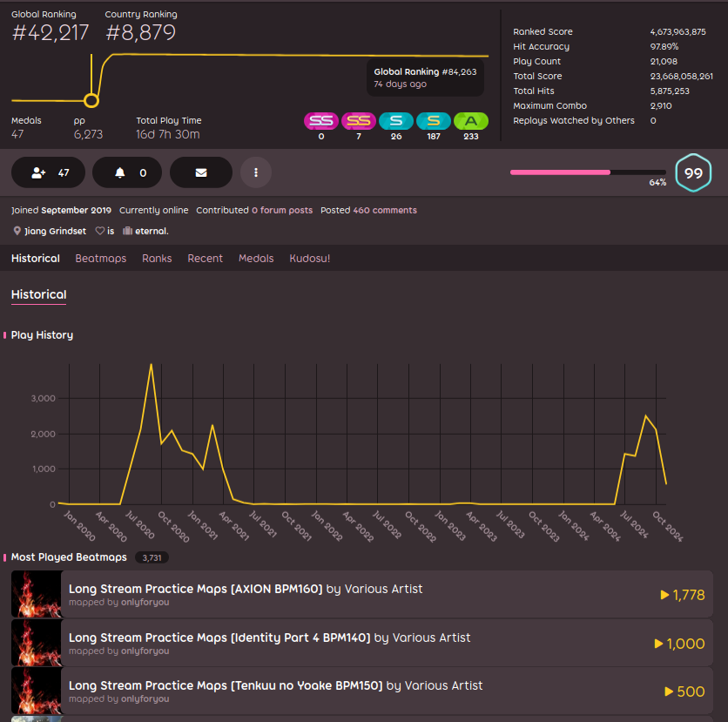Viewport: 728px width, 722px height.
Task: Click the S rank badge with 26 count
Action: (395, 121)
